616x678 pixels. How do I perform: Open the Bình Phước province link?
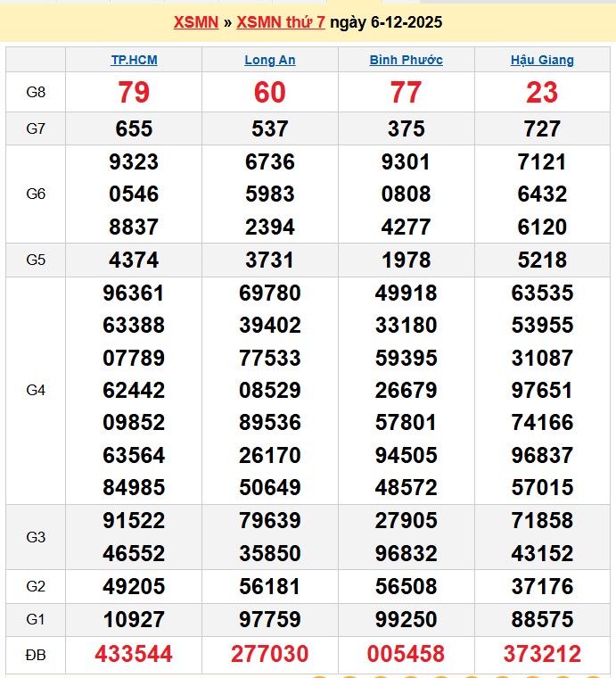406,60
